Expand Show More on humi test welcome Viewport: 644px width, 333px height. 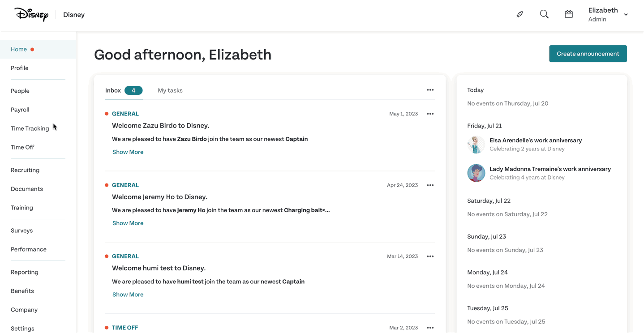coord(128,295)
